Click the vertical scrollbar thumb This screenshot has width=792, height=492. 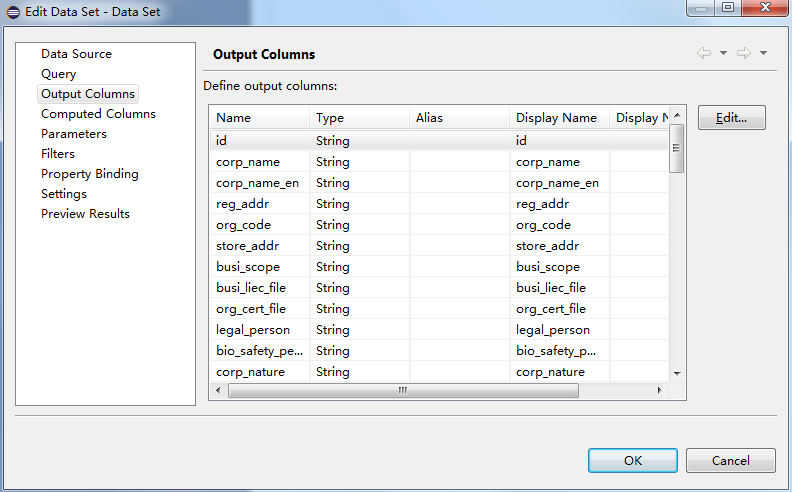point(676,148)
